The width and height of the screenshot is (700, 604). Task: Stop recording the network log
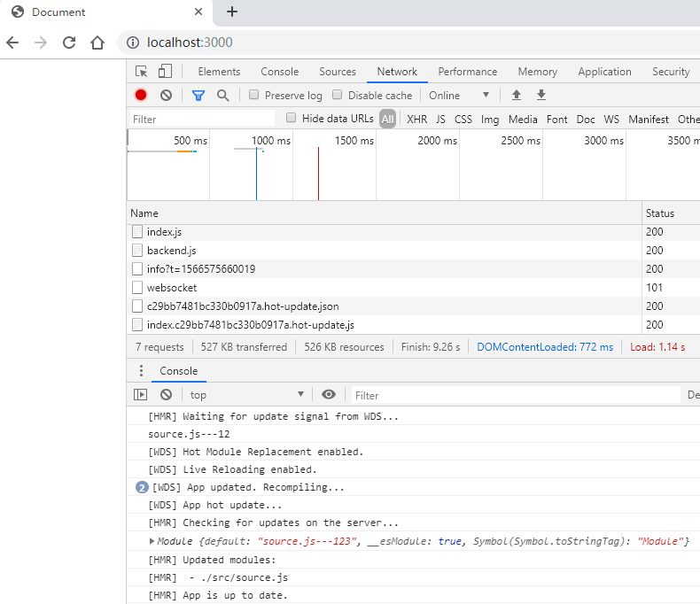141,95
